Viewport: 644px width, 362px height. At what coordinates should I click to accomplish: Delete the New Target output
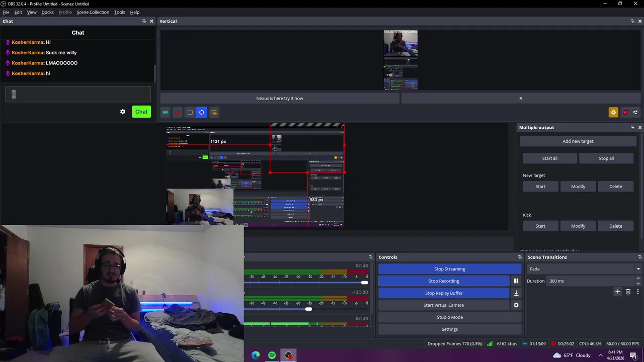616,187
